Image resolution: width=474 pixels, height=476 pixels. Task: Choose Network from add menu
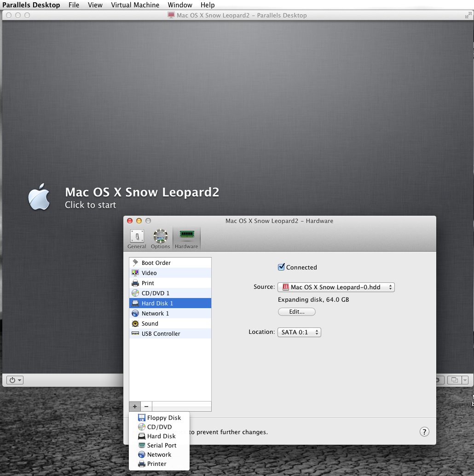pos(159,454)
